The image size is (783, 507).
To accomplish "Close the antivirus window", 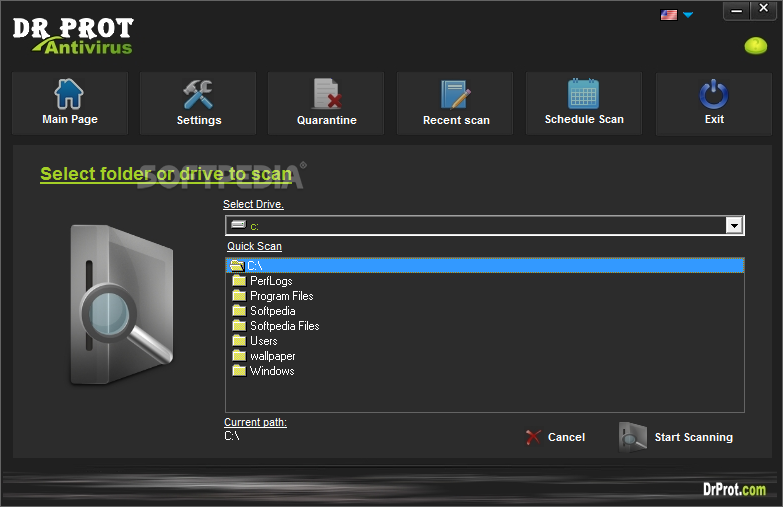I will 763,9.
